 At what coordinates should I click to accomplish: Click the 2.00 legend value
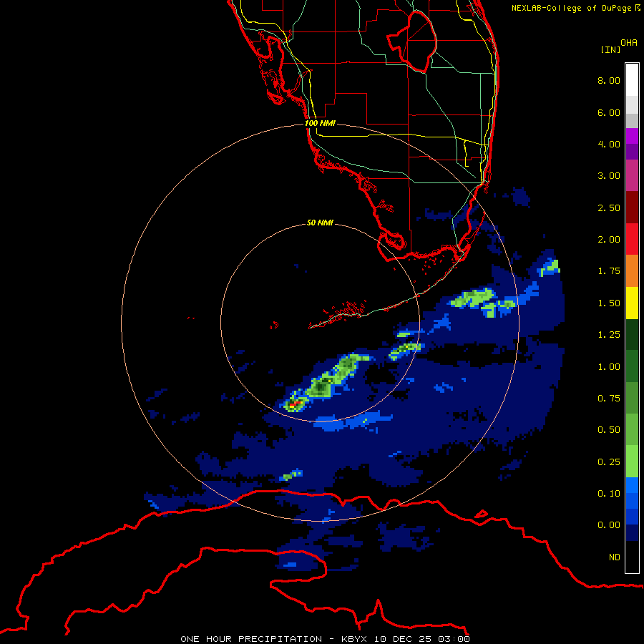(609, 240)
